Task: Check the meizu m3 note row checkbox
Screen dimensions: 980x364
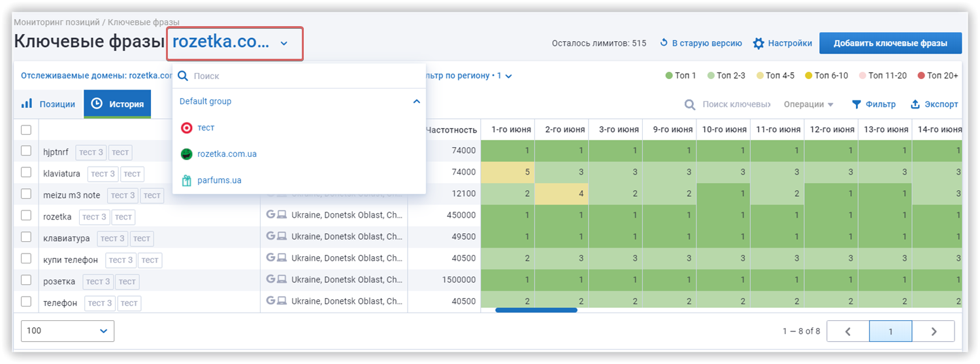Action: (x=26, y=194)
